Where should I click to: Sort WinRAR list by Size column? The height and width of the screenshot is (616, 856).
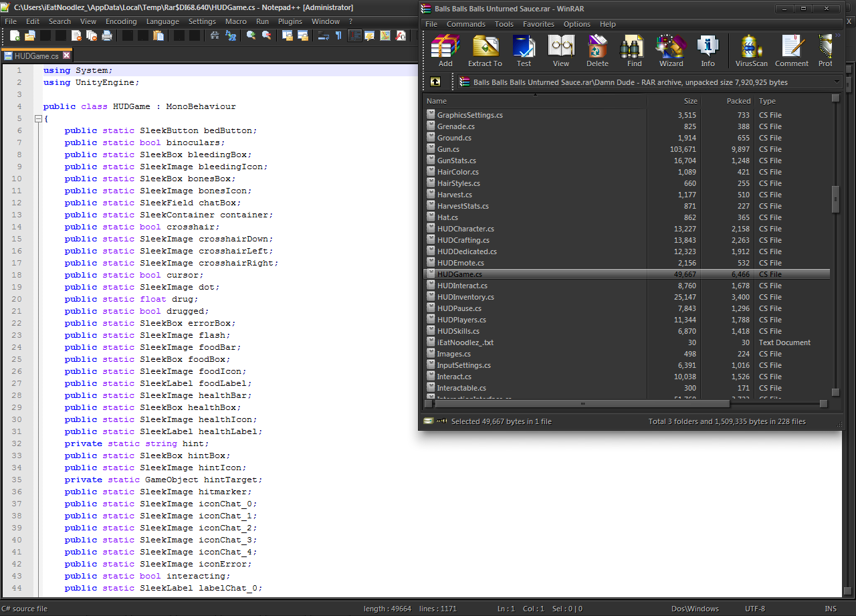[x=674, y=101]
